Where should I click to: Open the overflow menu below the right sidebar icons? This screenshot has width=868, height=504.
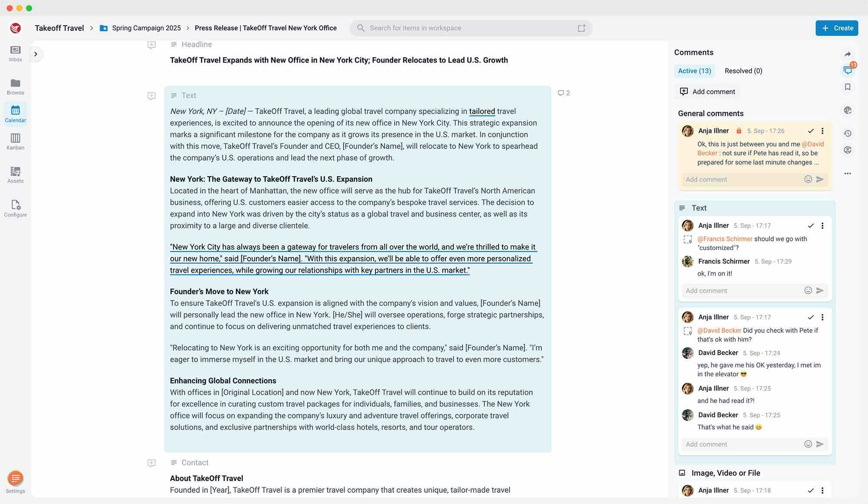point(848,173)
